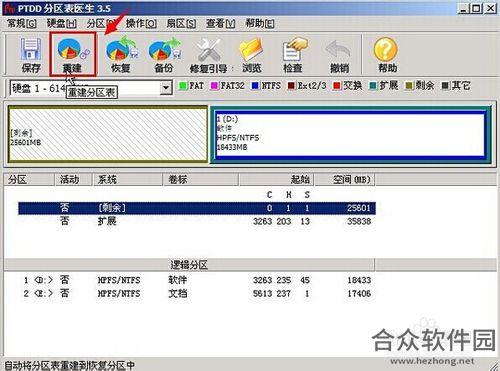Open the 常规[G] menu
Image resolution: width=500 pixels, height=371 pixels.
(22, 23)
